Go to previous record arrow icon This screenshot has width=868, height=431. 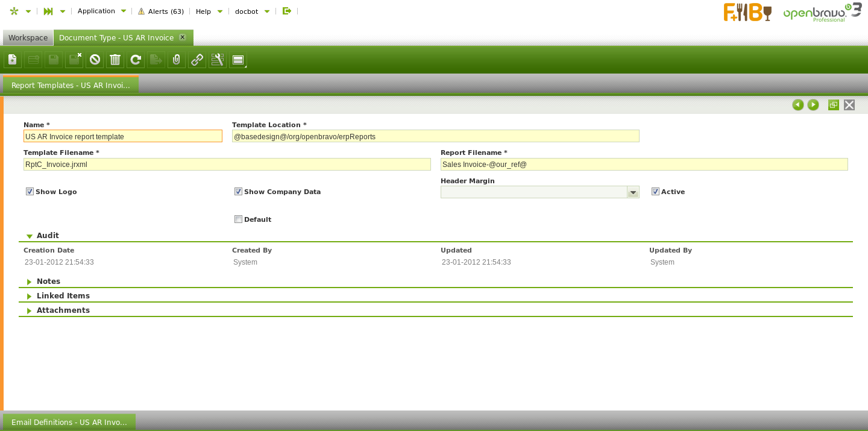pos(798,105)
